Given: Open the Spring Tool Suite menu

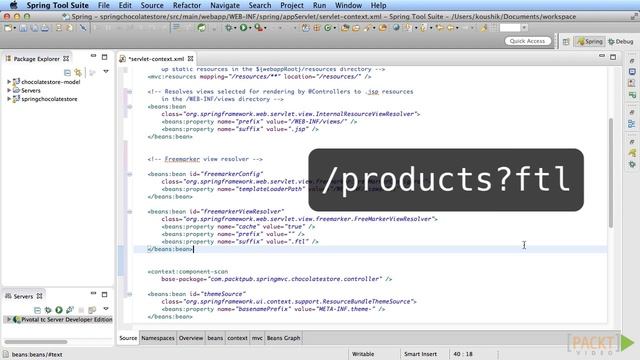Looking at the screenshot, I should tap(58, 5).
